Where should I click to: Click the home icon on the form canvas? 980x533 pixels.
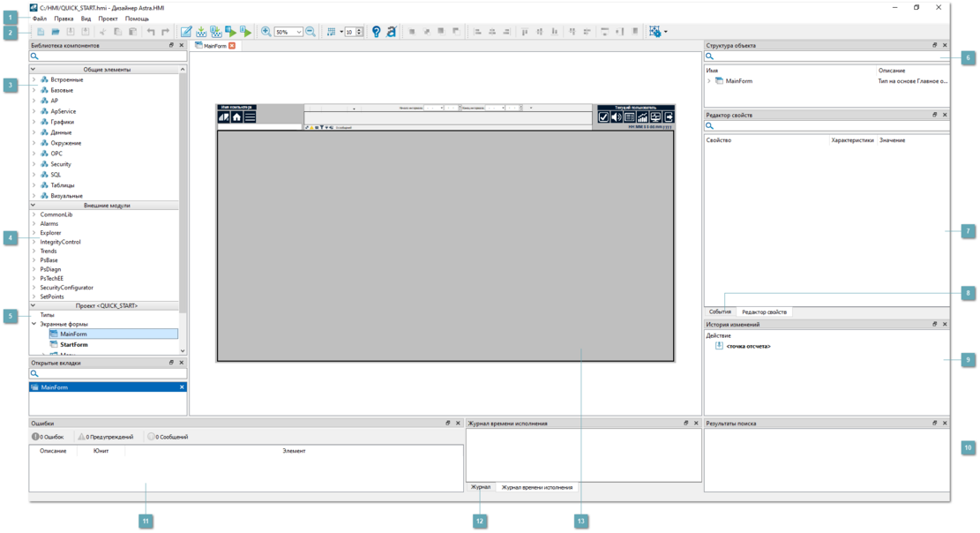point(236,116)
